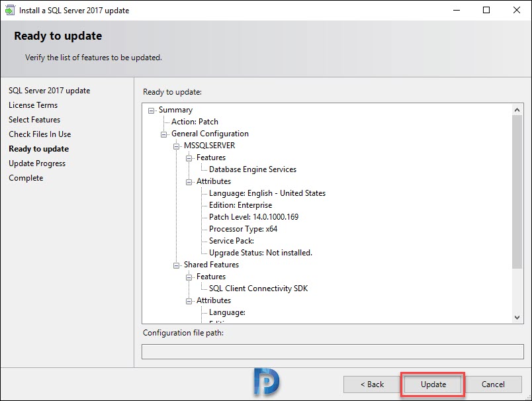Select the Action: Patch item

tap(195, 122)
